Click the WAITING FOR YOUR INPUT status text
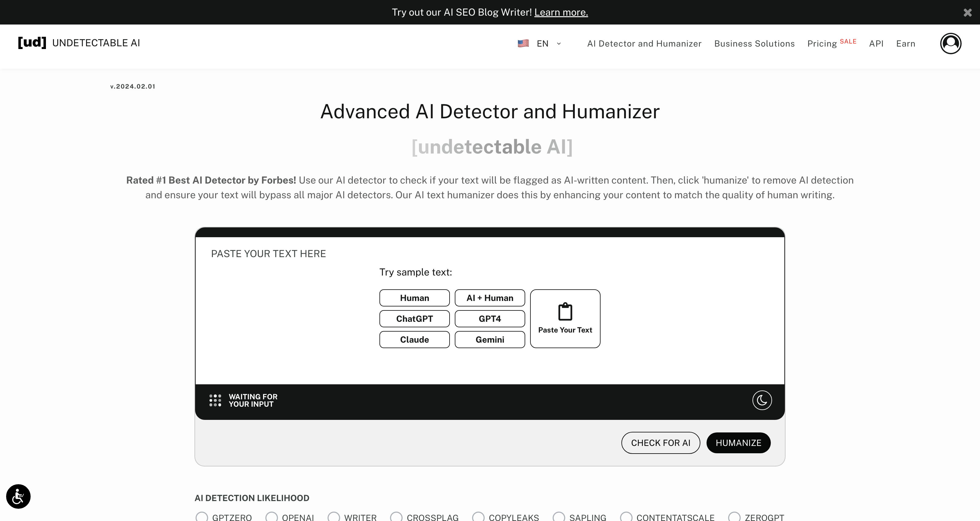Screen dimensions: 980x521 click(x=253, y=400)
